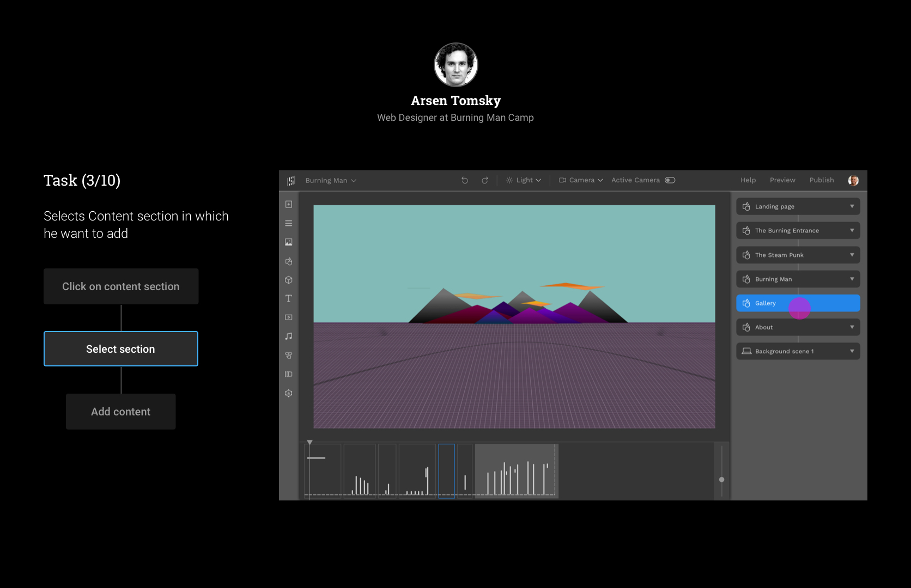Screen dimensions: 911x588
Task: Expand the Landing page section
Action: [x=852, y=206]
